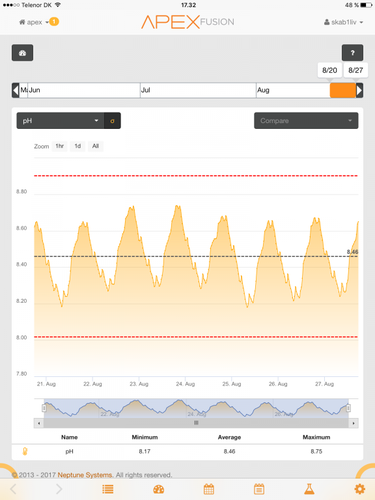The height and width of the screenshot is (500, 375).
Task: Click the left arrow of month timeline
Action: 15,90
